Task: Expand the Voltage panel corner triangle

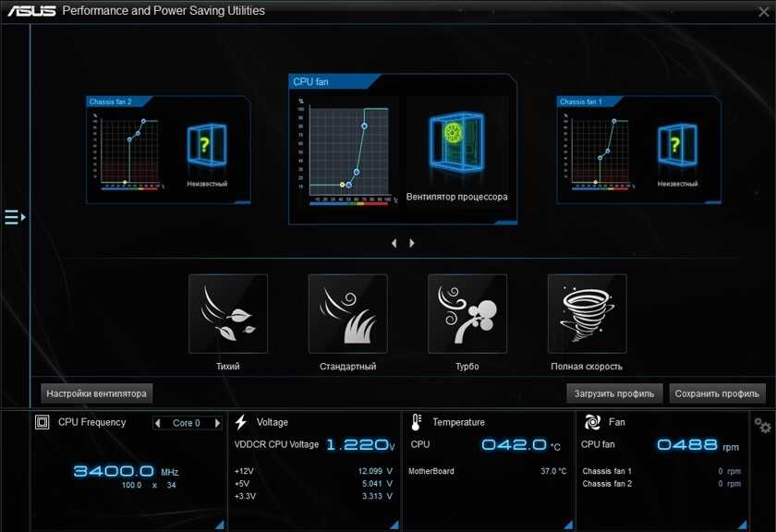Action: (x=394, y=525)
